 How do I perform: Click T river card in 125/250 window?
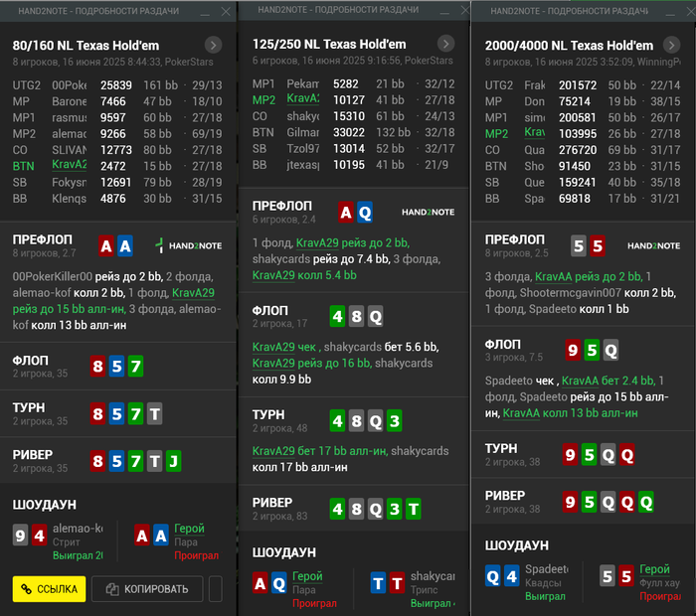tap(414, 509)
